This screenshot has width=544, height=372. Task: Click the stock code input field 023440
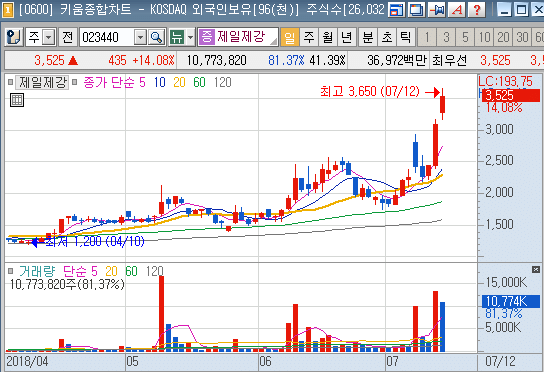click(x=107, y=37)
